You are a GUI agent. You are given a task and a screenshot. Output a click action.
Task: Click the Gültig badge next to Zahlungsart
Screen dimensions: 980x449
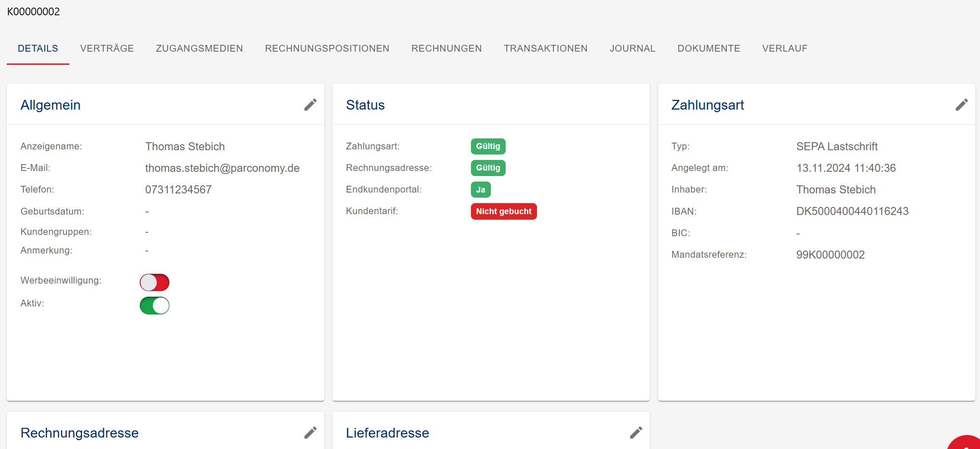[x=488, y=146]
